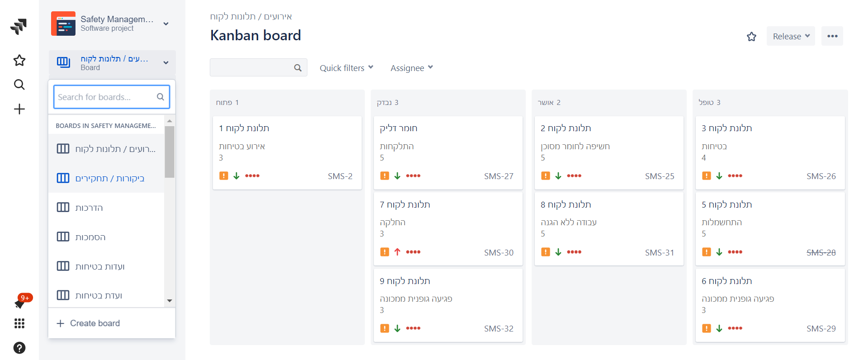Select the הסמכות board from the list
The height and width of the screenshot is (360, 868).
pyautogui.click(x=90, y=237)
